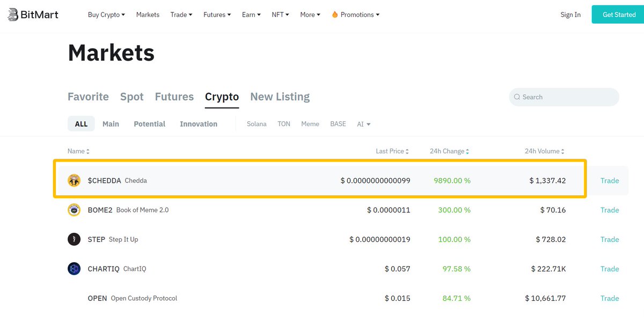
Task: Expand the AI category dropdown
Action: 364,124
